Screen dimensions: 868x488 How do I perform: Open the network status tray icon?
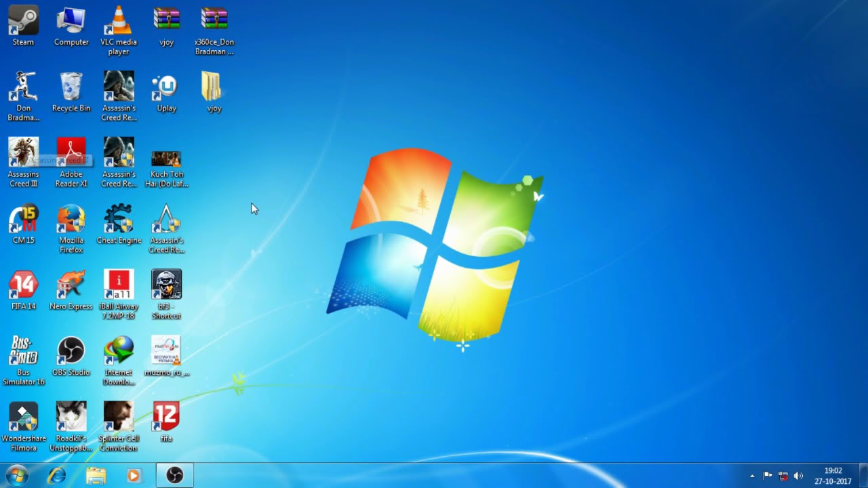783,476
